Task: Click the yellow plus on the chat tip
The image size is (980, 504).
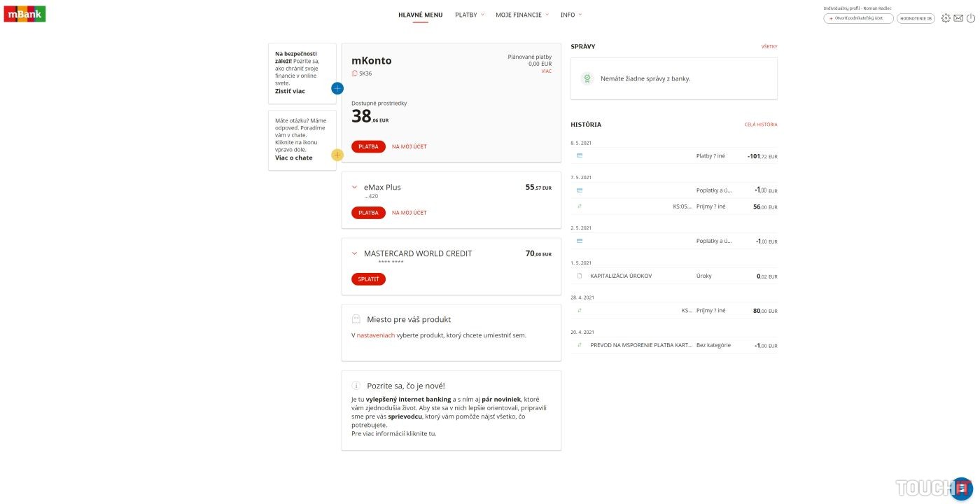Action: coord(337,155)
